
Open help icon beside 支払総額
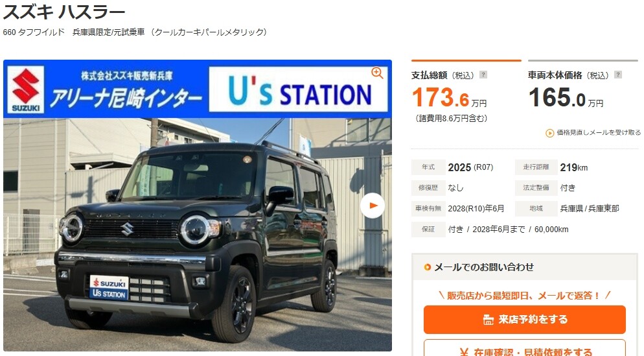pos(483,75)
